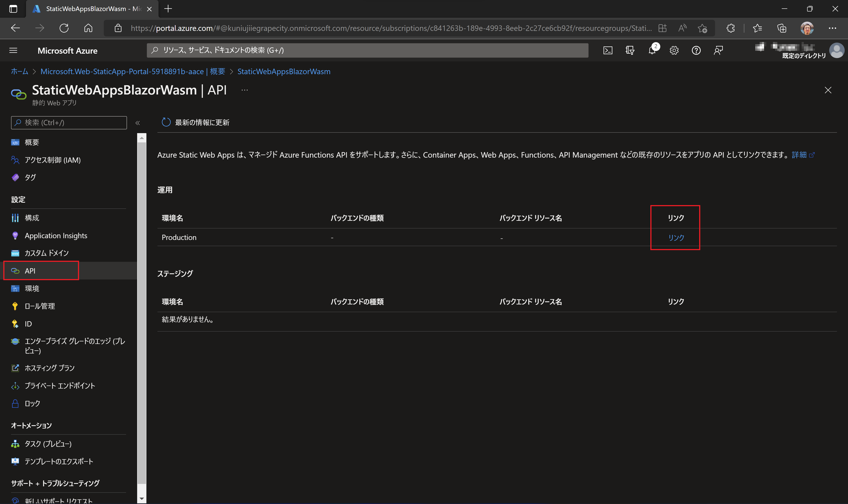Screen dimensions: 848x504
Task: Close the API blade with X
Action: [x=828, y=90]
